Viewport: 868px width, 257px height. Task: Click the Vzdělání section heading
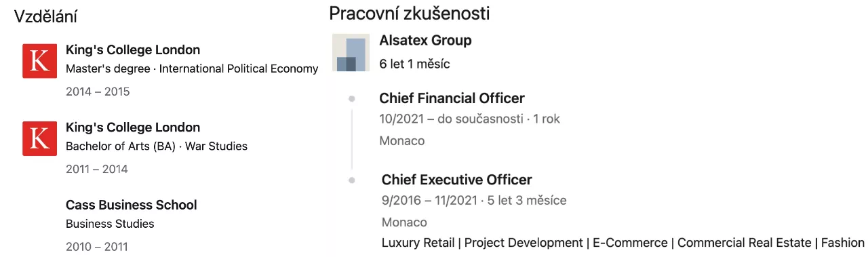[x=45, y=17]
